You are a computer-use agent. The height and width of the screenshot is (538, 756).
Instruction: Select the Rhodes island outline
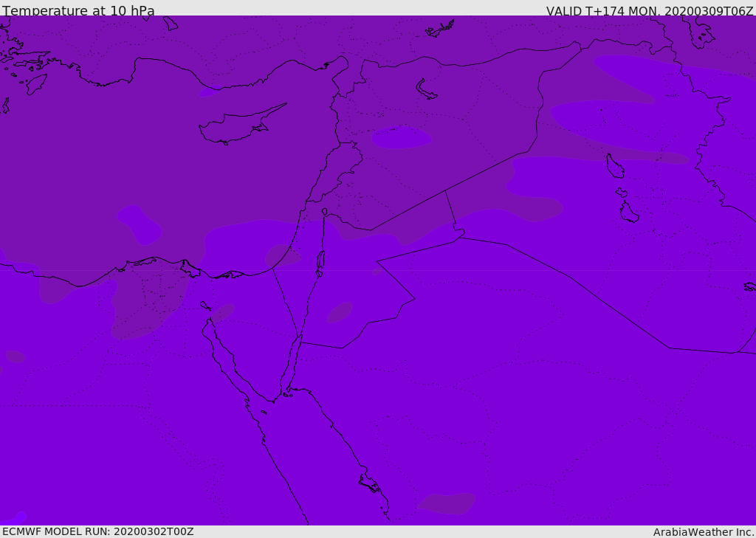(36, 84)
